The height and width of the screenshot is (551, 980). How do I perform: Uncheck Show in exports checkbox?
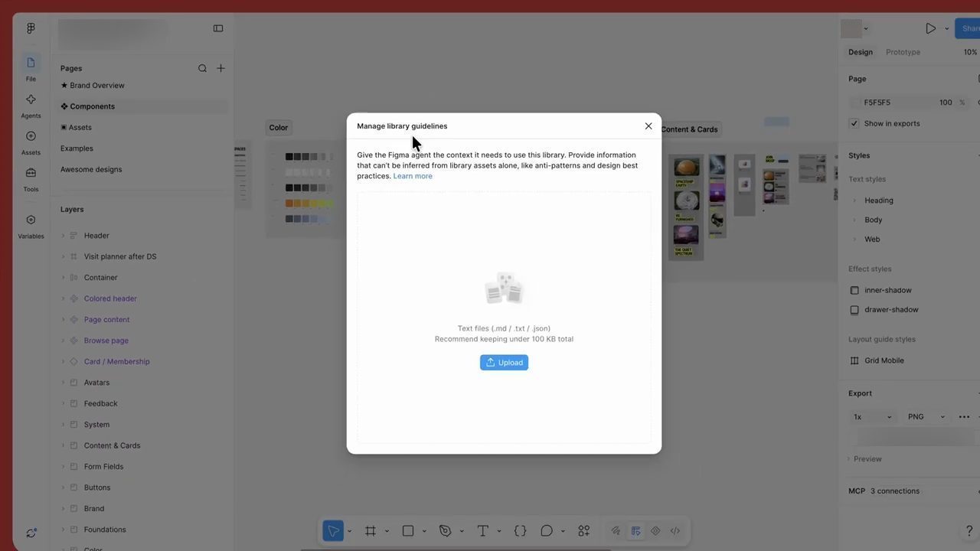[x=854, y=123]
